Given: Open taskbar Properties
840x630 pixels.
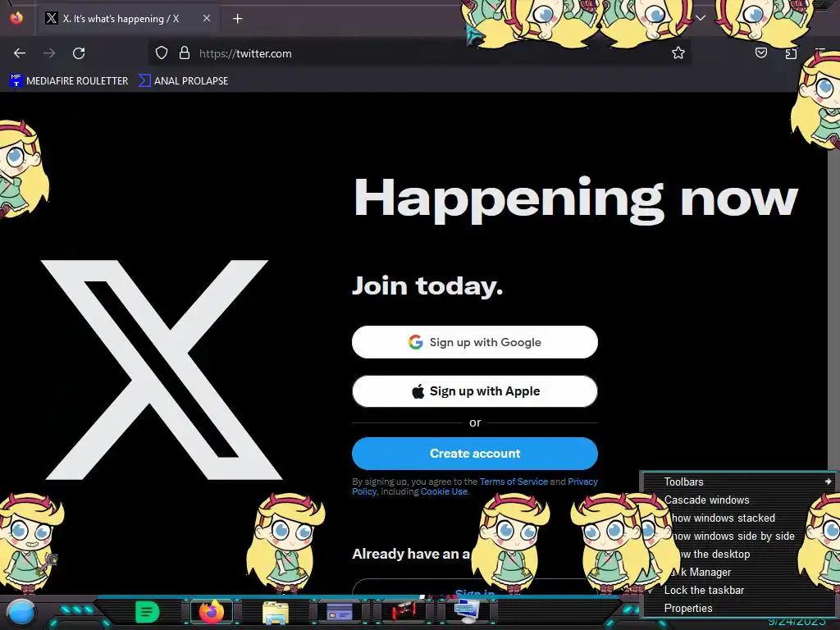Looking at the screenshot, I should (x=739, y=609).
